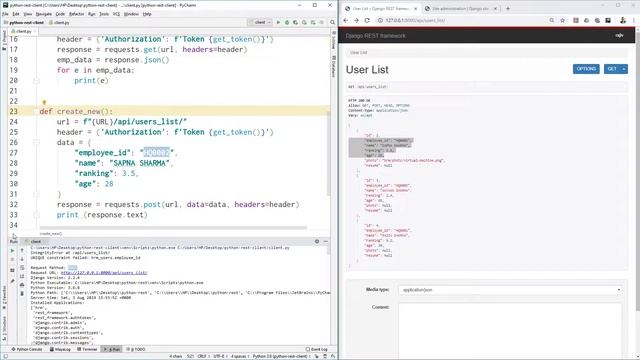The width and height of the screenshot is (640, 360).
Task: Collapse the data dict fold at line 26
Action: click(x=36, y=142)
